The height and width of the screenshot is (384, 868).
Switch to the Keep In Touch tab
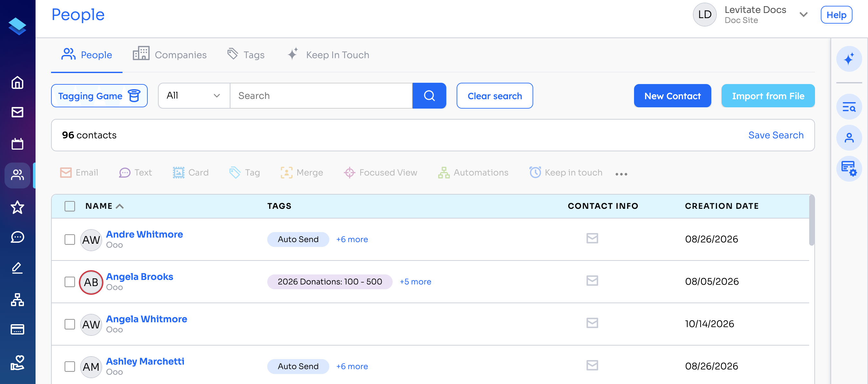[x=328, y=55]
